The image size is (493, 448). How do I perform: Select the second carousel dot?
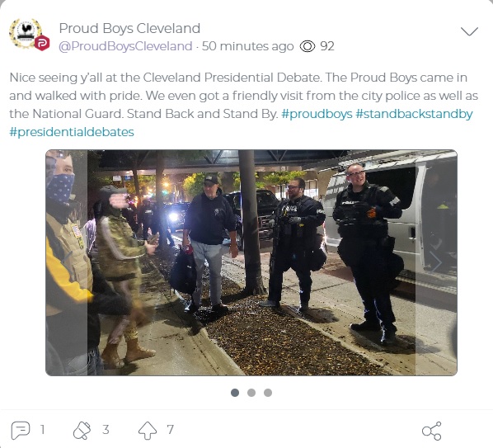click(251, 393)
